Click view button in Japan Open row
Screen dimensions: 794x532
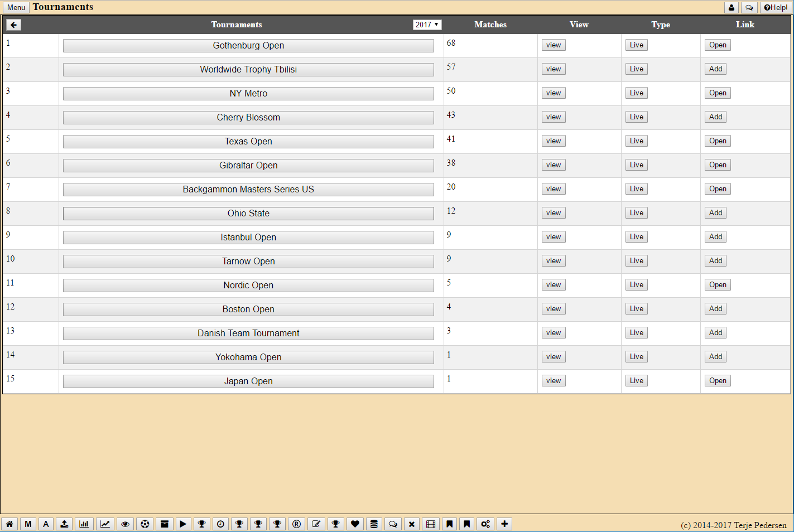(x=554, y=381)
